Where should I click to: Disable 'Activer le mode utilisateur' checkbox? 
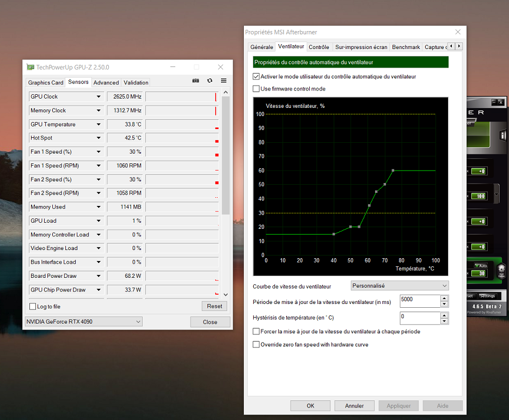coord(256,77)
